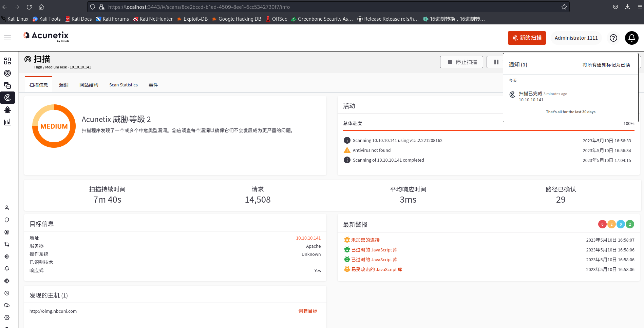The height and width of the screenshot is (328, 644).
Task: Click the orange medium severity count badge
Action: (611, 224)
